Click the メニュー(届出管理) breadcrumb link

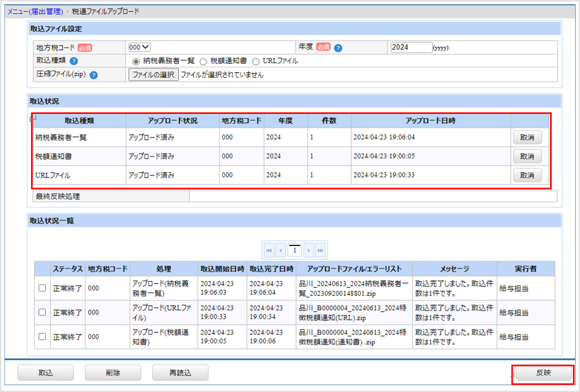35,12
